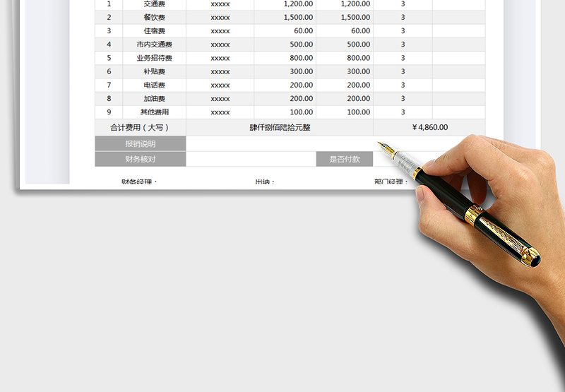This screenshot has height=392, width=565.
Task: Click the 财务核对 header cell
Action: point(141,159)
